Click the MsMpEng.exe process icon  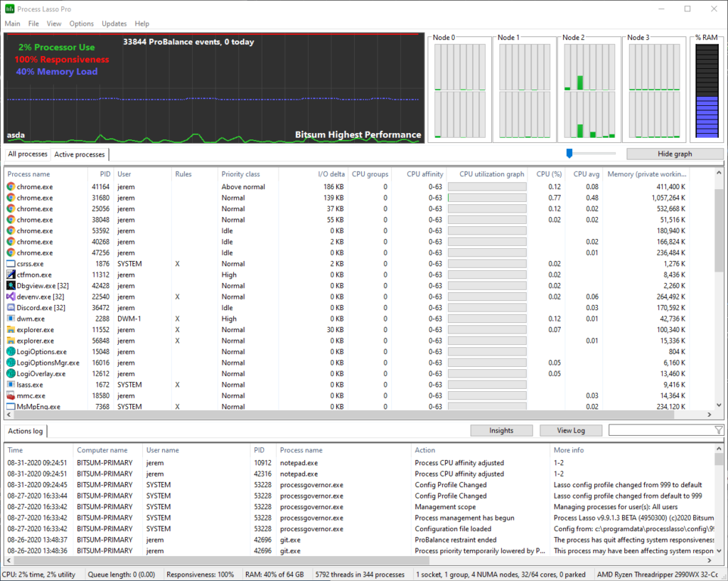pyautogui.click(x=9, y=406)
